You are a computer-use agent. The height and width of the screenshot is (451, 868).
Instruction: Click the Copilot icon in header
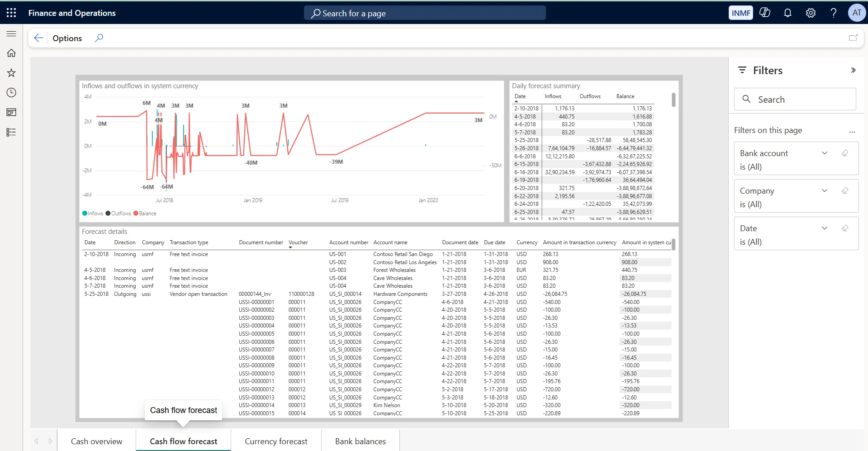(x=765, y=13)
